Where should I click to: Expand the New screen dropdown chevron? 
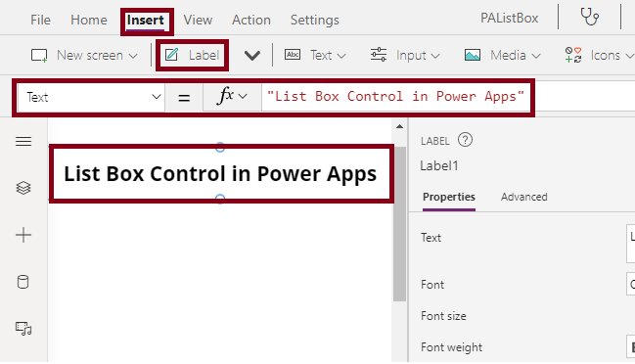point(133,56)
